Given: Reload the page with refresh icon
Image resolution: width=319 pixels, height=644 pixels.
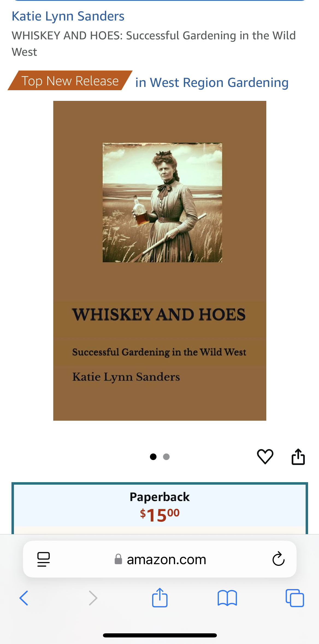Looking at the screenshot, I should [x=278, y=559].
